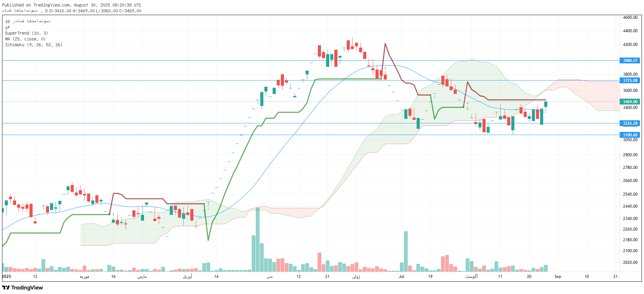
Task: Click the آوریل month label on the time axis
Action: (x=187, y=277)
